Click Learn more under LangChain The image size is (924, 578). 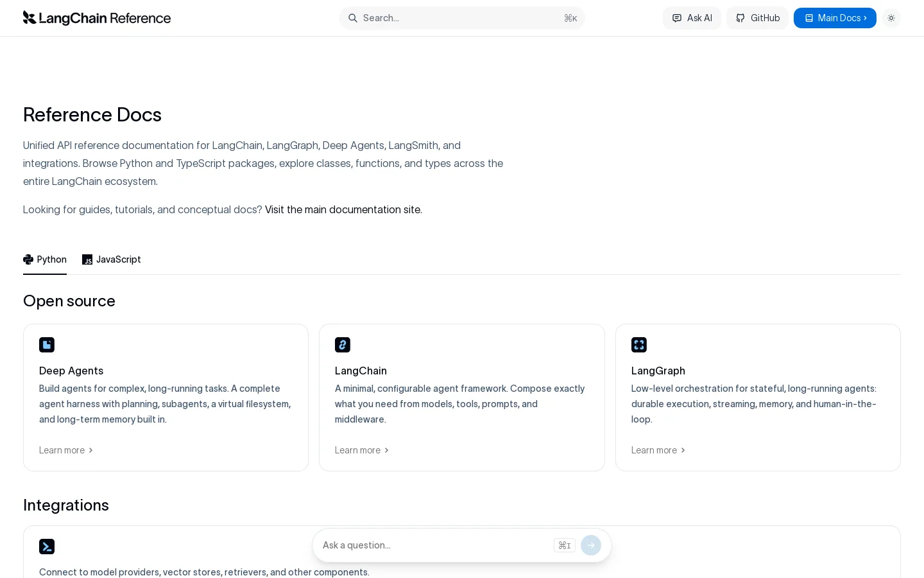[362, 450]
